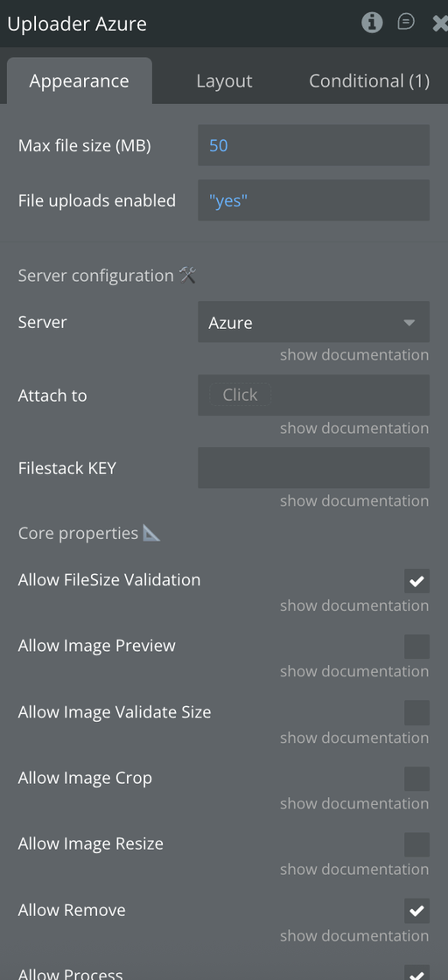Focus the Filestack KEY input box
448x980 pixels.
tap(313, 467)
